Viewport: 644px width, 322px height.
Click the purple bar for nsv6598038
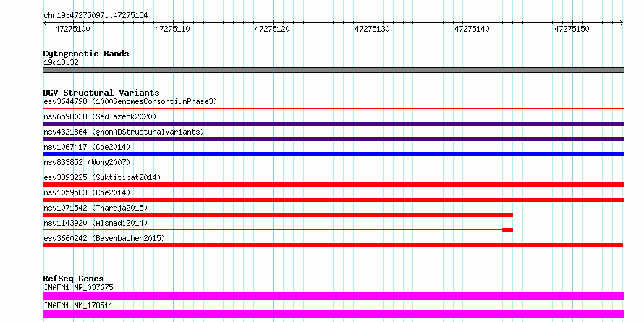click(x=333, y=124)
